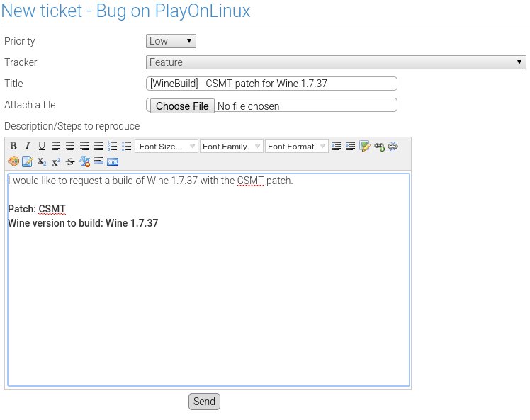This screenshot has height=420, width=530.
Task: Click the 'Tracker' label
Action: [21, 62]
